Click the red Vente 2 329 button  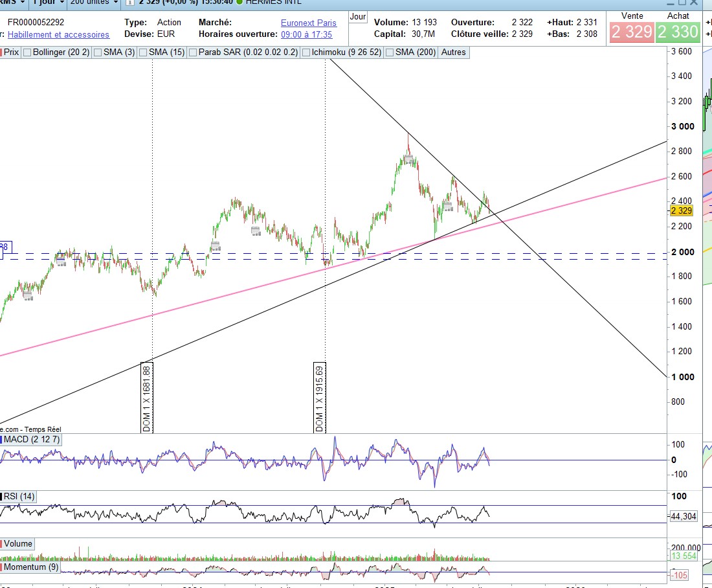pos(631,32)
